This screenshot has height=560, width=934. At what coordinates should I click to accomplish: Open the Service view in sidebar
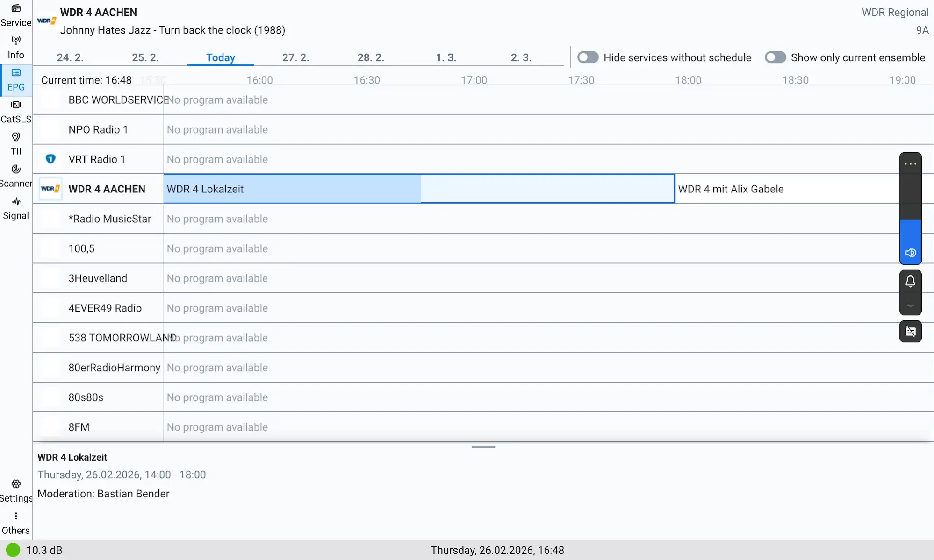[x=16, y=15]
